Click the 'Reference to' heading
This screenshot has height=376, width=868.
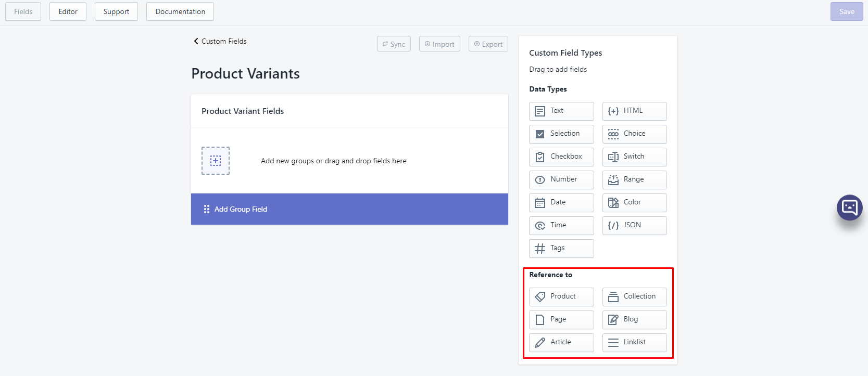click(550, 275)
